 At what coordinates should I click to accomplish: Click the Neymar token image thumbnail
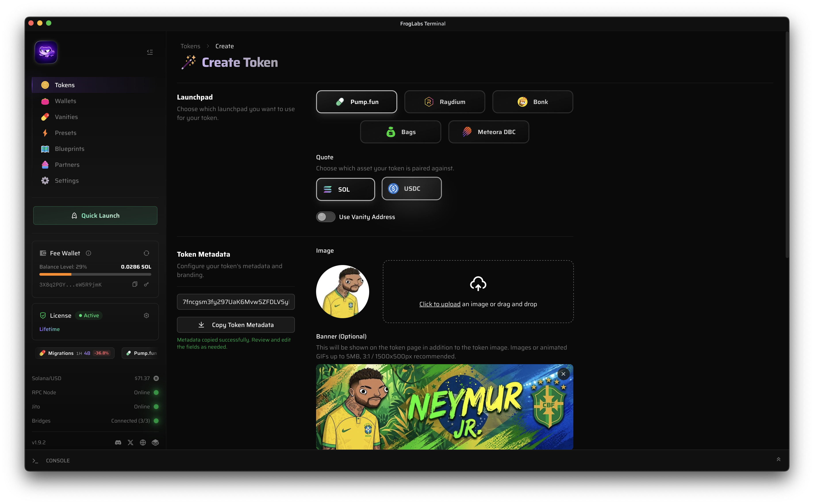click(343, 292)
